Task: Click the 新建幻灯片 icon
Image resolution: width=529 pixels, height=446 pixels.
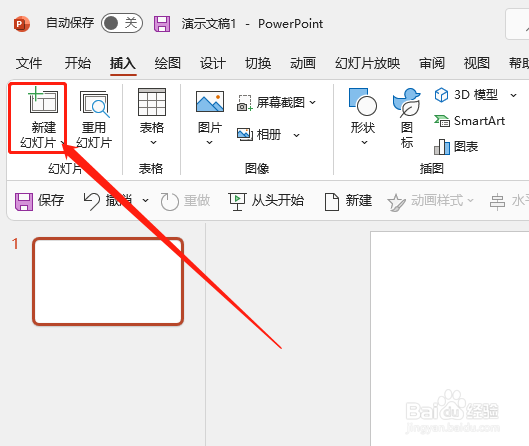Action: tap(43, 100)
